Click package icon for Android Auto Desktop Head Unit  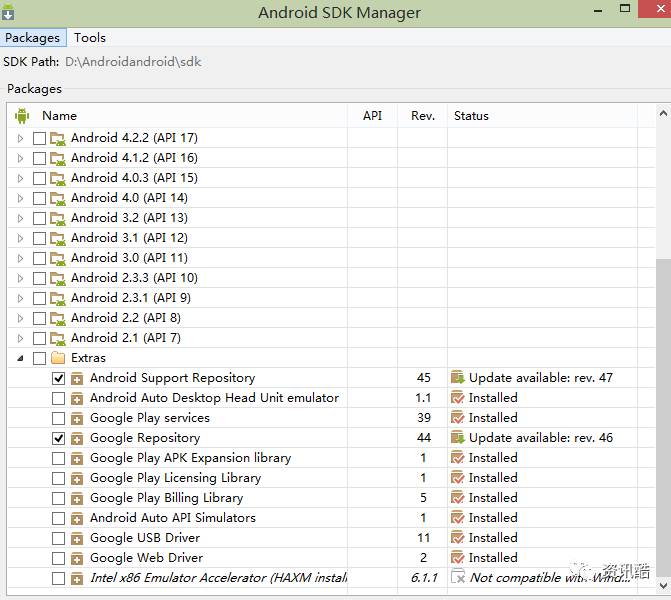point(77,398)
